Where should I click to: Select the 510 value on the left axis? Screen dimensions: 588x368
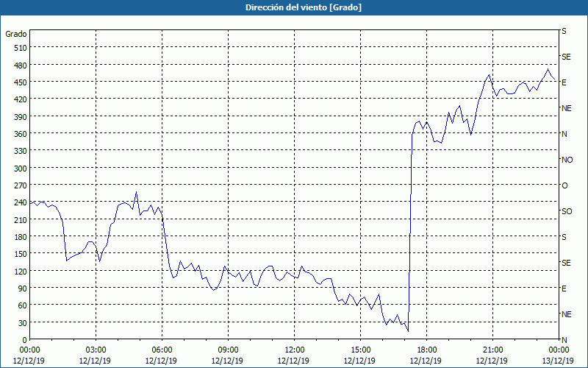click(x=21, y=48)
